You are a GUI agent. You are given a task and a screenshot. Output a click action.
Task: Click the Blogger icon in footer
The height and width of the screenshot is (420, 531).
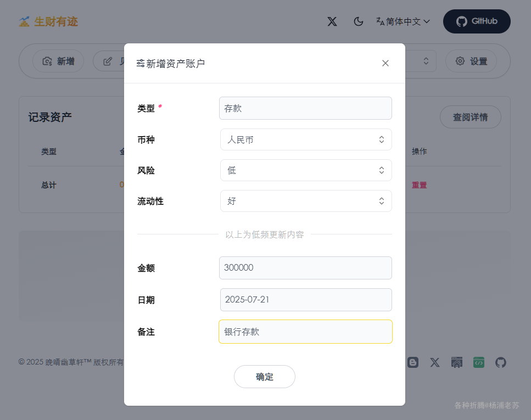[x=413, y=362]
